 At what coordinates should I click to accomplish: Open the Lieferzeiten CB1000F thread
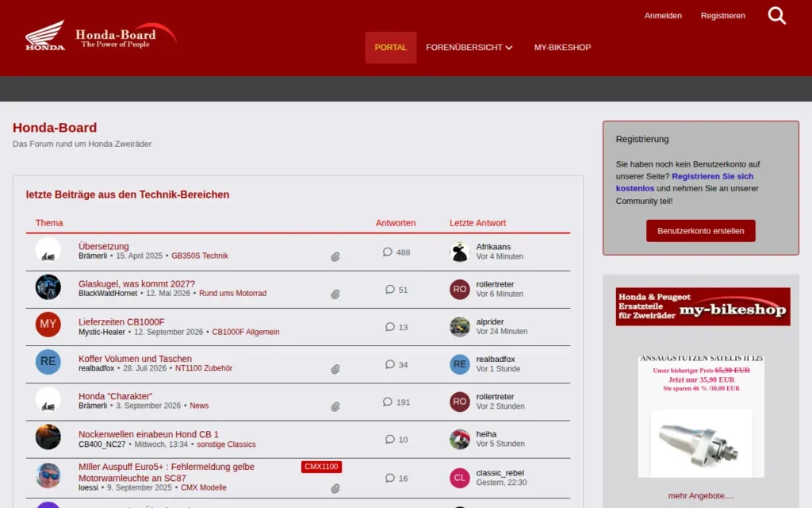(x=121, y=321)
